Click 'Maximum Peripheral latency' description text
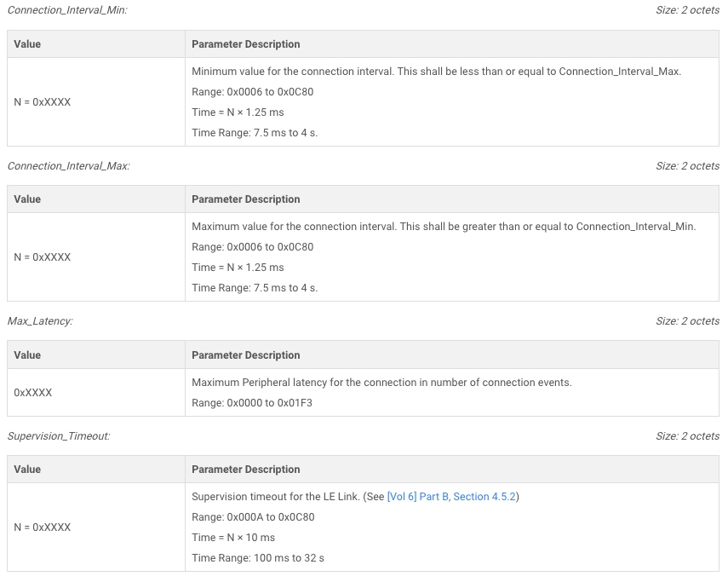728x582 pixels. tap(381, 383)
